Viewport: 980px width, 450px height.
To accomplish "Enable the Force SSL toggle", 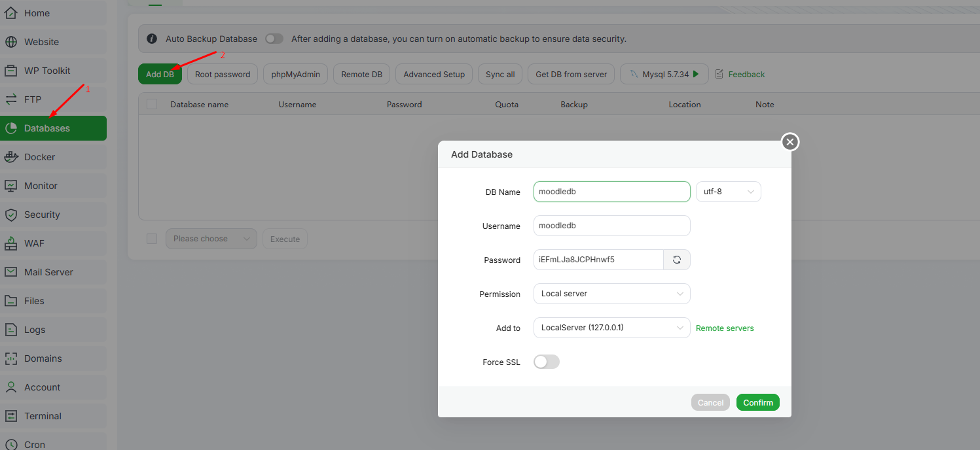I will pos(547,362).
